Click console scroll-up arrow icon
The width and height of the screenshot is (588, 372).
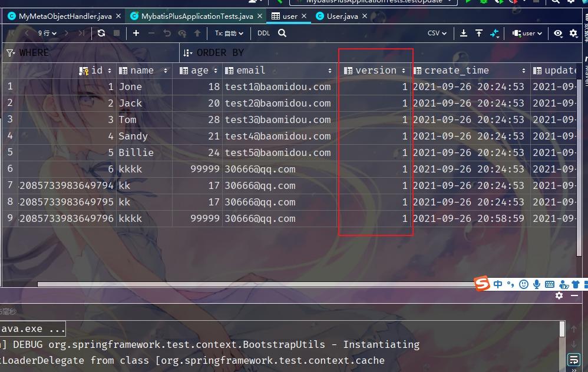[x=574, y=329]
